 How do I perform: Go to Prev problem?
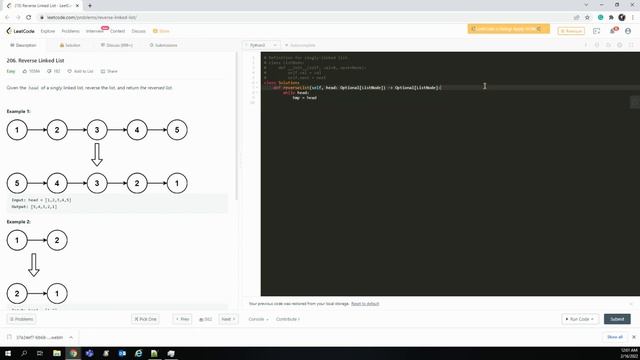click(182, 319)
